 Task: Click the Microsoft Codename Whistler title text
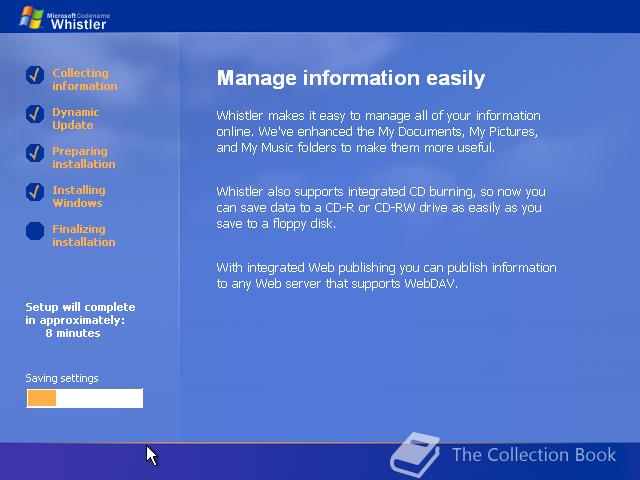click(x=78, y=21)
